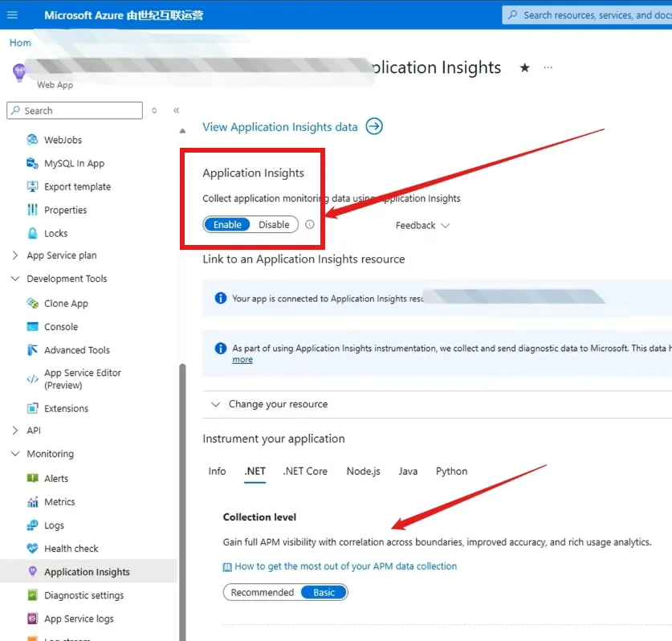Screen dimensions: 672x641
Task: Click the Alerts icon
Action: tap(32, 478)
